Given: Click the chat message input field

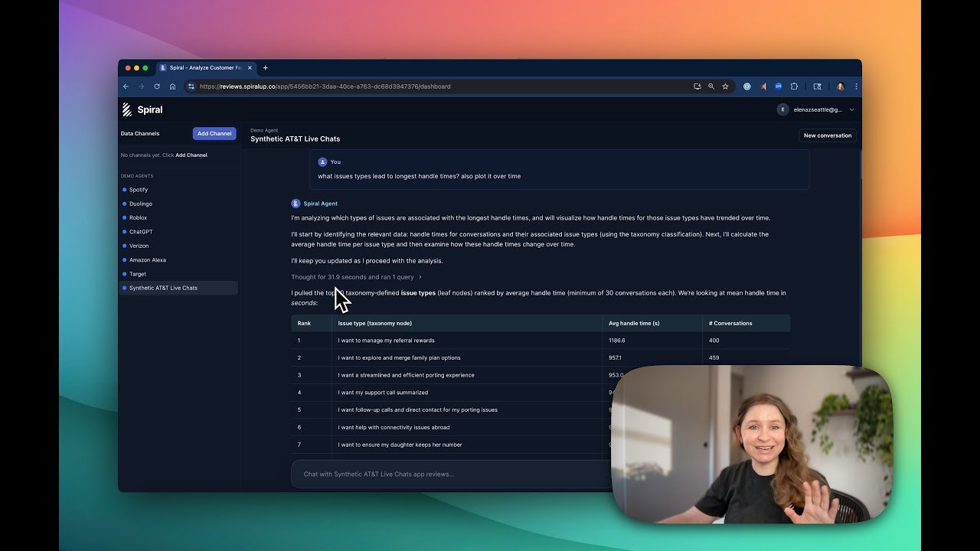Looking at the screenshot, I should 452,474.
